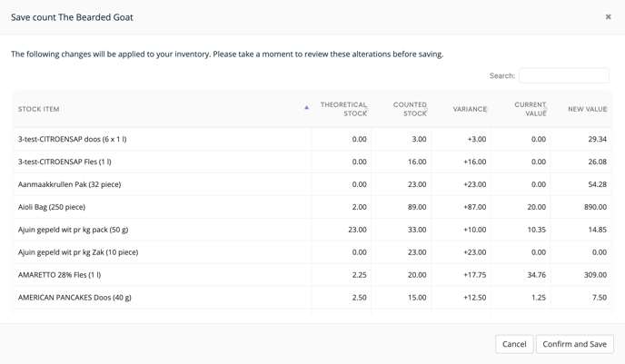The image size is (625, 364).
Task: Select AMARETTO 28% Fles row
Action: 312,275
